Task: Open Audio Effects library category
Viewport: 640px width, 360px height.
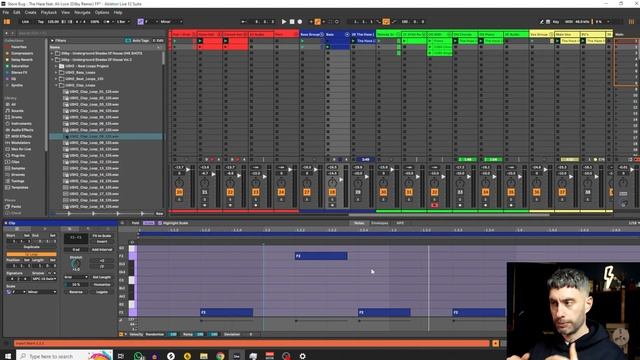Action: click(x=22, y=130)
